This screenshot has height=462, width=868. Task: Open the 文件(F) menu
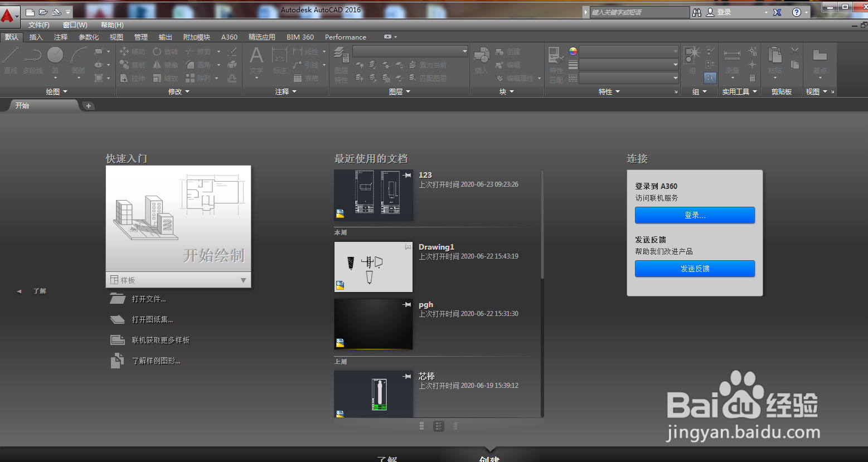pos(39,25)
